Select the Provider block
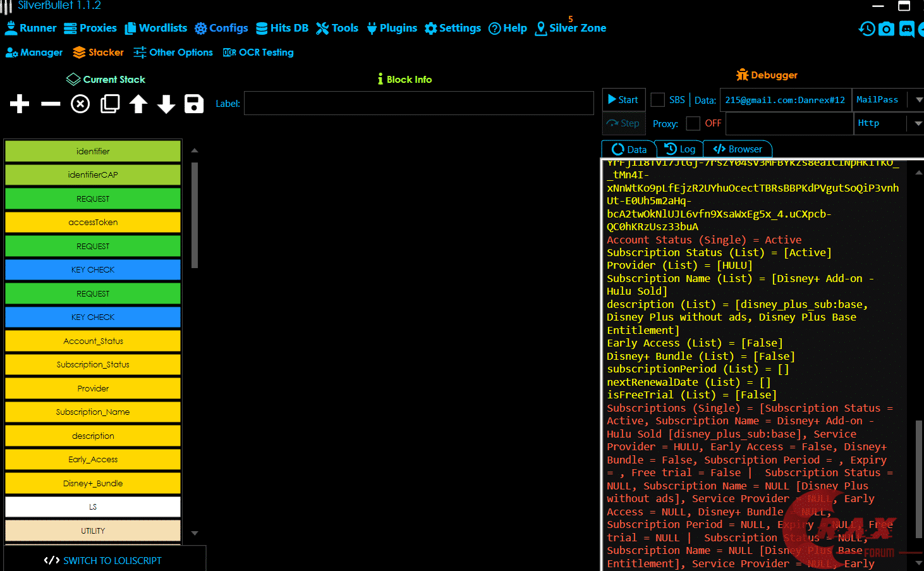 pyautogui.click(x=93, y=388)
